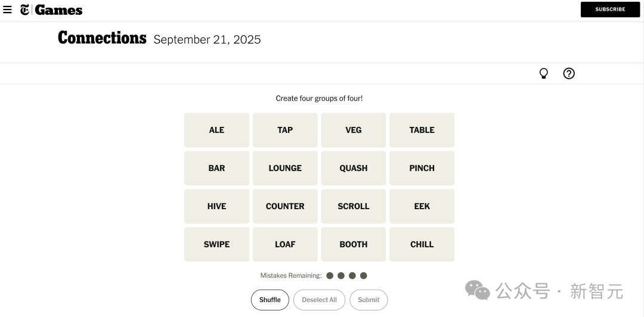Select the VEG tile
The image size is (644, 317).
[x=354, y=130]
